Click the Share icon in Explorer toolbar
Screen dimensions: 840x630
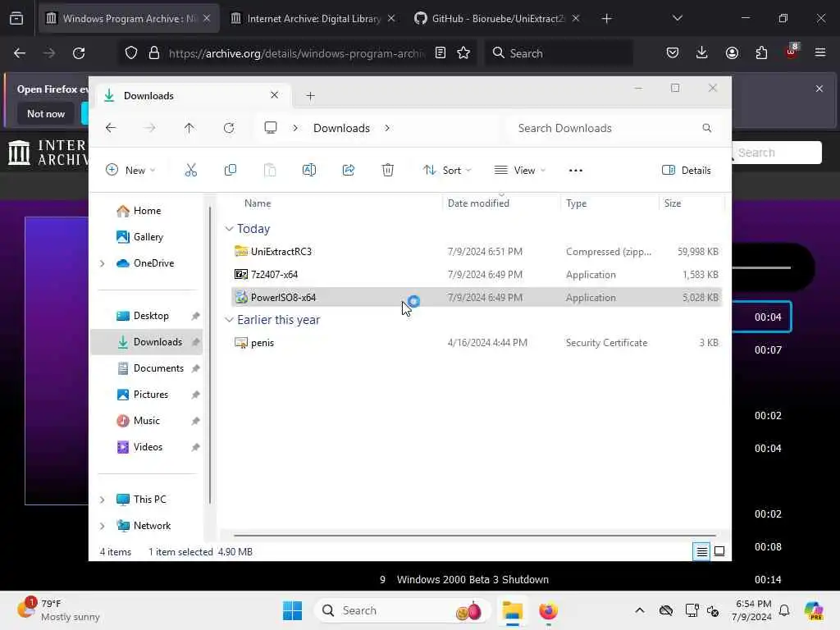pyautogui.click(x=348, y=171)
